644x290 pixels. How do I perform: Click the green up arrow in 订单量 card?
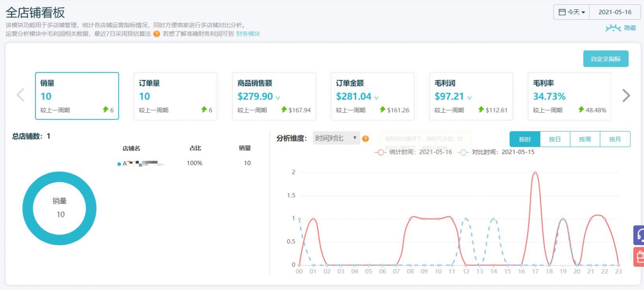[x=204, y=109]
